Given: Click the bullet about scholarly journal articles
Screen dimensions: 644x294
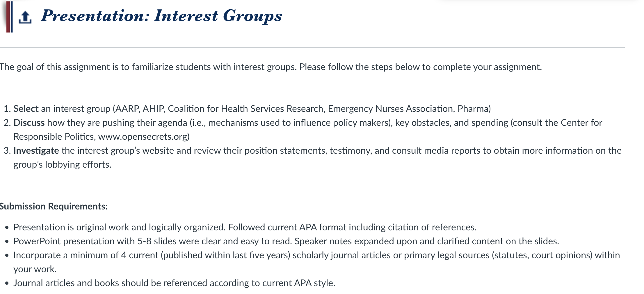Looking at the screenshot, I should 316,262.
